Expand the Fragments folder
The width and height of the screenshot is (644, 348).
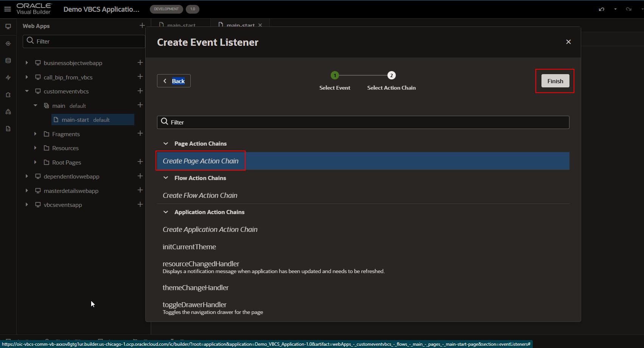click(35, 134)
